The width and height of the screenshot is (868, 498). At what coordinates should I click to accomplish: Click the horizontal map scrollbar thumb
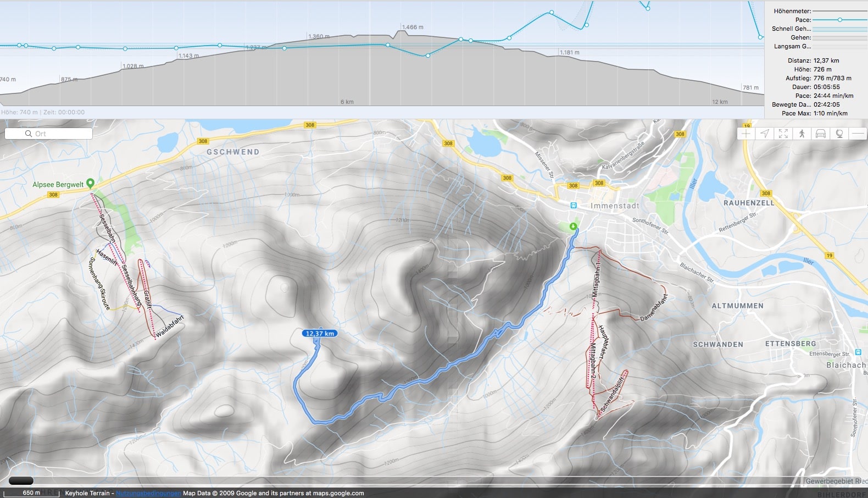tap(21, 481)
